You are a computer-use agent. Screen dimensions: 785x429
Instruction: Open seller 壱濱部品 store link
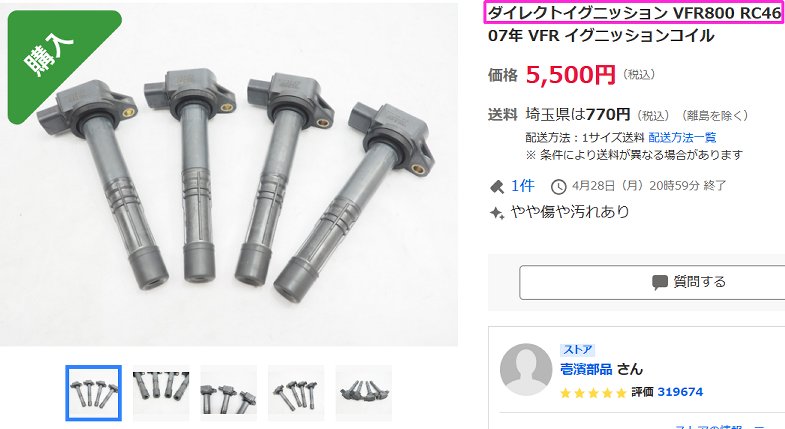click(586, 369)
